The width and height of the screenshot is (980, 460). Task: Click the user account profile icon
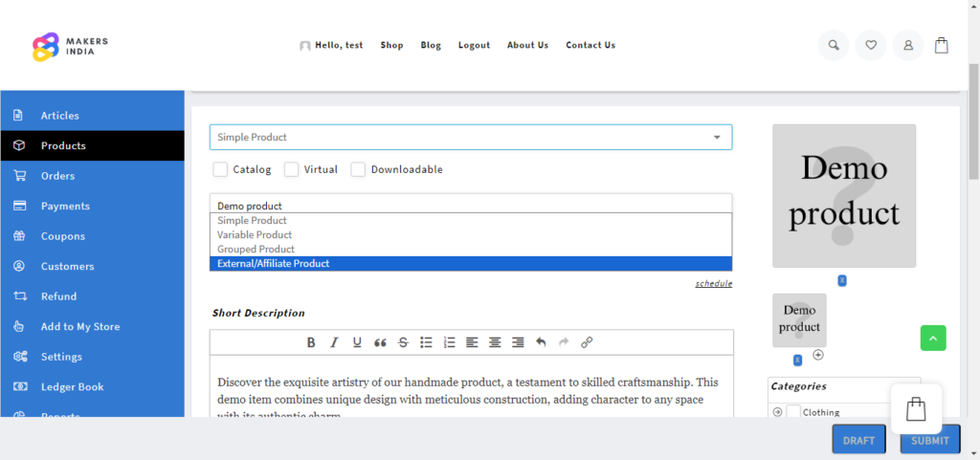coord(908,45)
